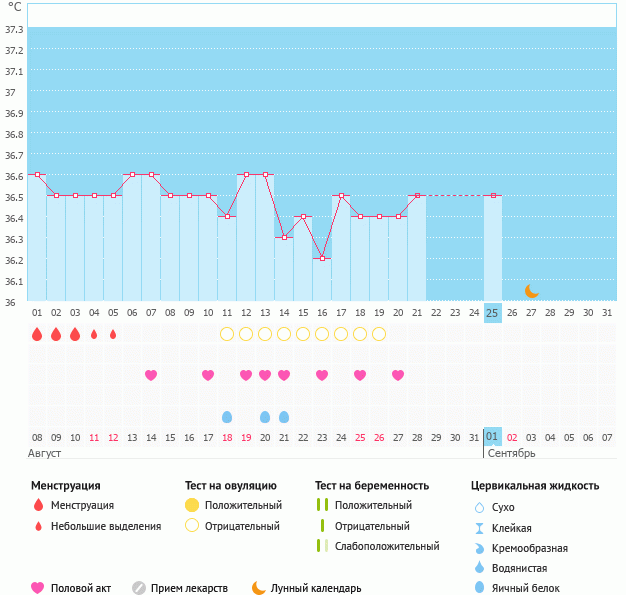
Task: Click the temperature point on cycle day 14
Action: pos(284,237)
